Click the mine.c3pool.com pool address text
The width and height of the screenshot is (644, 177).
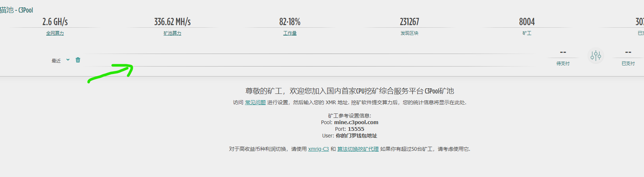(356, 122)
